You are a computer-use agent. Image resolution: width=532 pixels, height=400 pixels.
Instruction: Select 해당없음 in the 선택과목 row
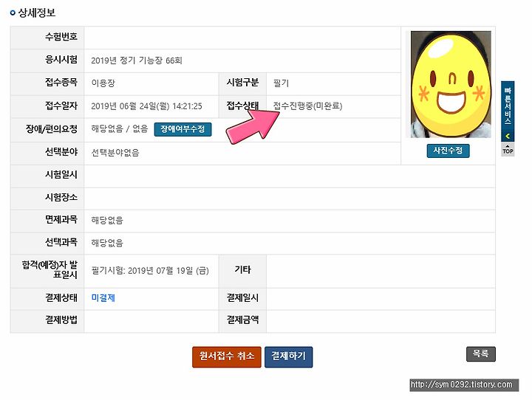click(107, 243)
